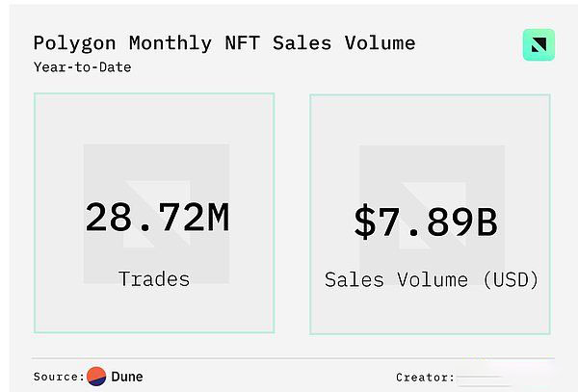Open the Dune source link text
The width and height of the screenshot is (578, 392).
[x=127, y=377]
